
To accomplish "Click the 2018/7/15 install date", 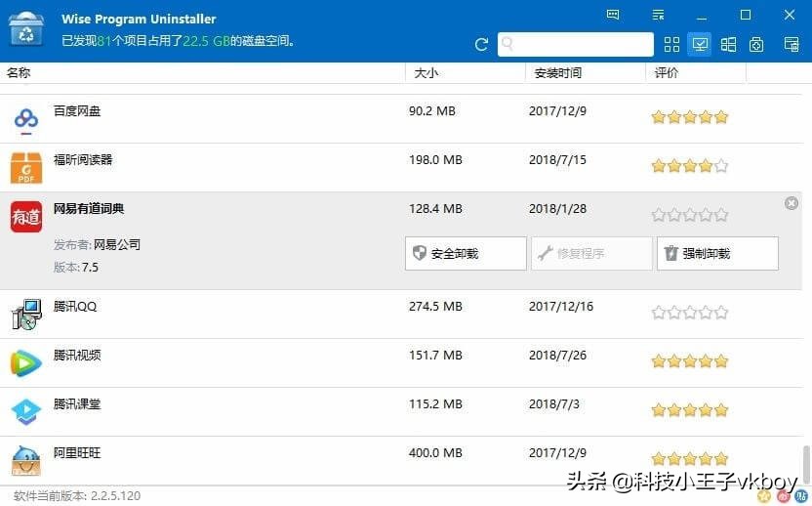I will (557, 159).
